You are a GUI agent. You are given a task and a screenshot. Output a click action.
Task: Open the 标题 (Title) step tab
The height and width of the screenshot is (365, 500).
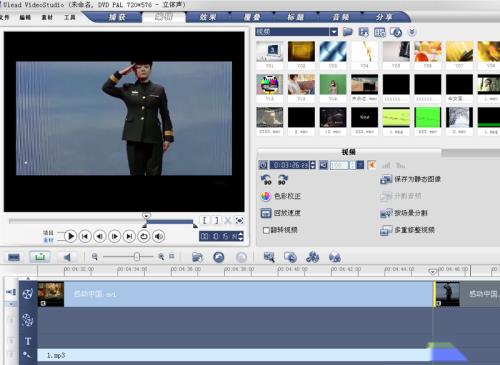296,17
